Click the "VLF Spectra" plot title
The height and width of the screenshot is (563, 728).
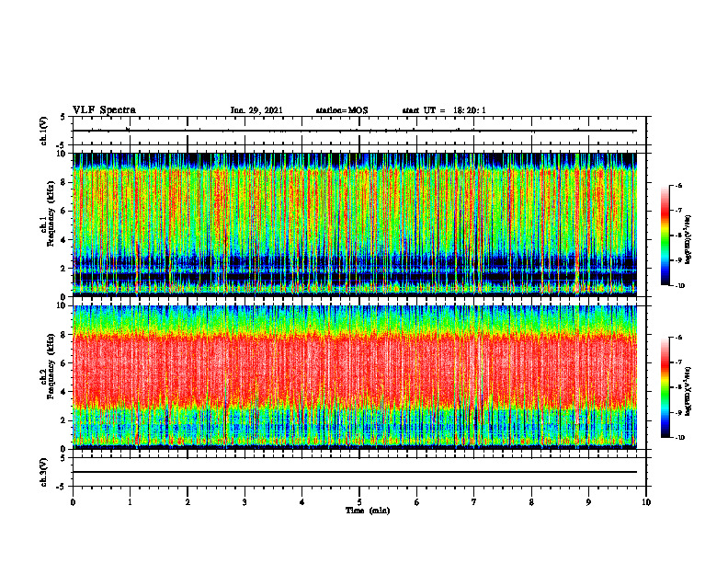point(105,110)
